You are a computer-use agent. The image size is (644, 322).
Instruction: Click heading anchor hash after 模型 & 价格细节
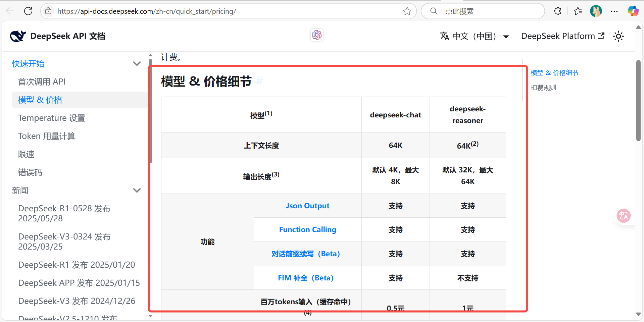tap(259, 81)
